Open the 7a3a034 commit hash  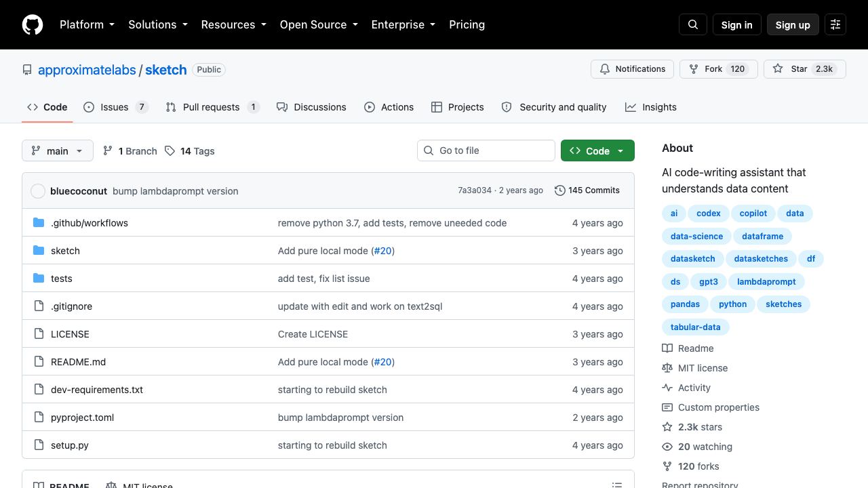click(x=475, y=190)
